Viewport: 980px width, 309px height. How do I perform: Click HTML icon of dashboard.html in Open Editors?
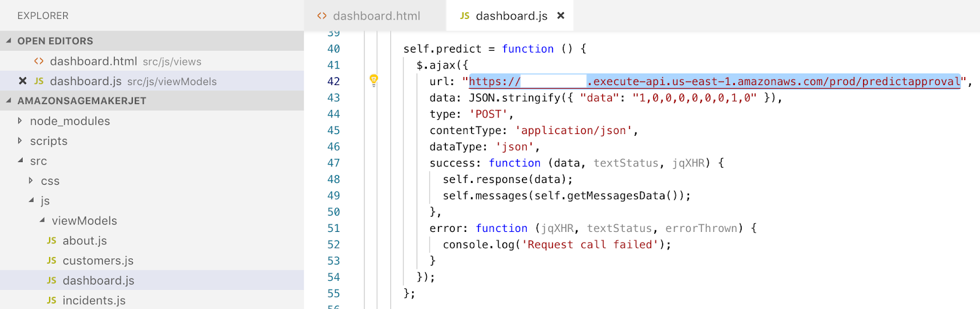(39, 61)
